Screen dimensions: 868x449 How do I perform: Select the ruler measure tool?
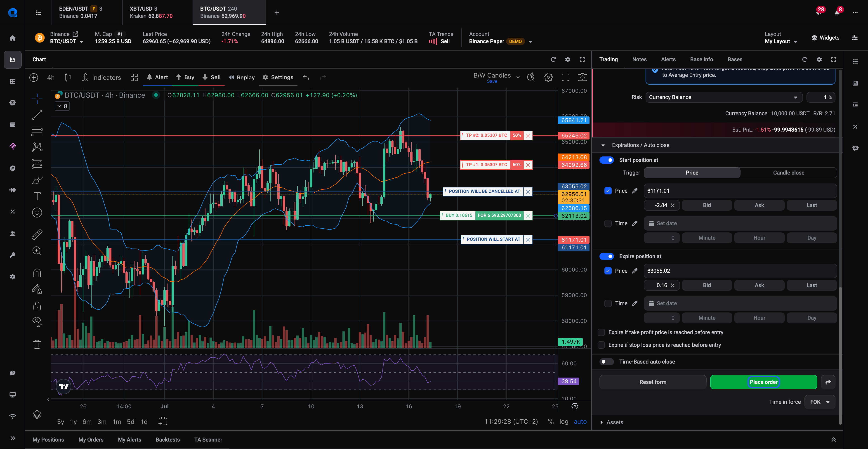point(37,234)
